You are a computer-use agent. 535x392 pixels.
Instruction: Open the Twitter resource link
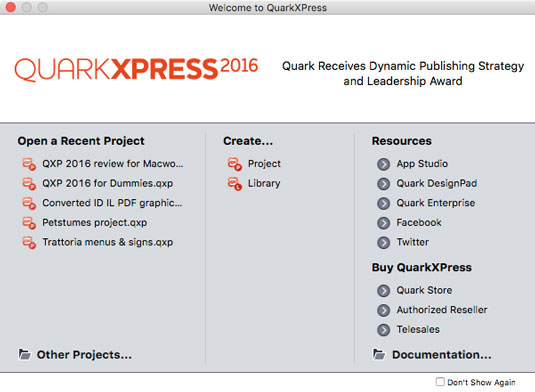pos(413,242)
